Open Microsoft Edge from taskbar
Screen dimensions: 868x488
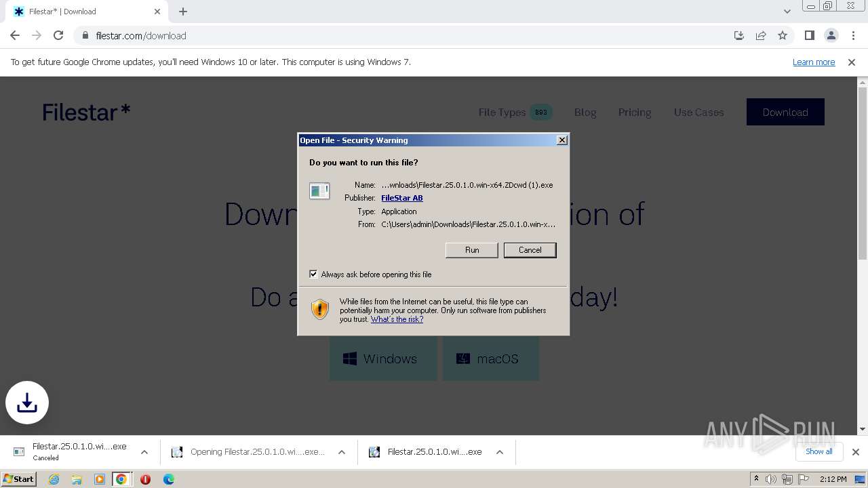coord(169,479)
